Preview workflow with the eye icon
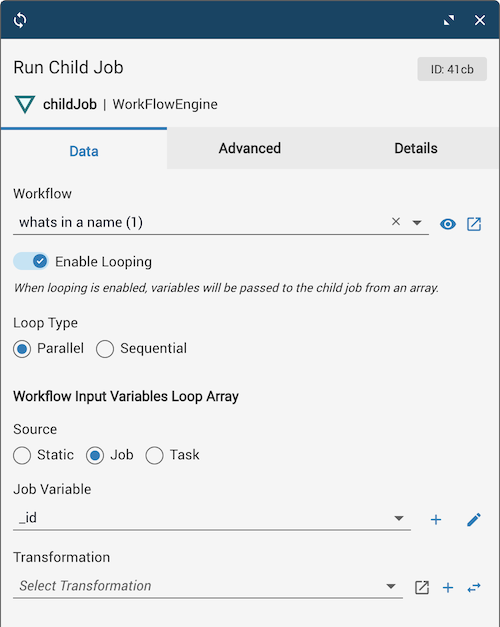 [x=448, y=224]
